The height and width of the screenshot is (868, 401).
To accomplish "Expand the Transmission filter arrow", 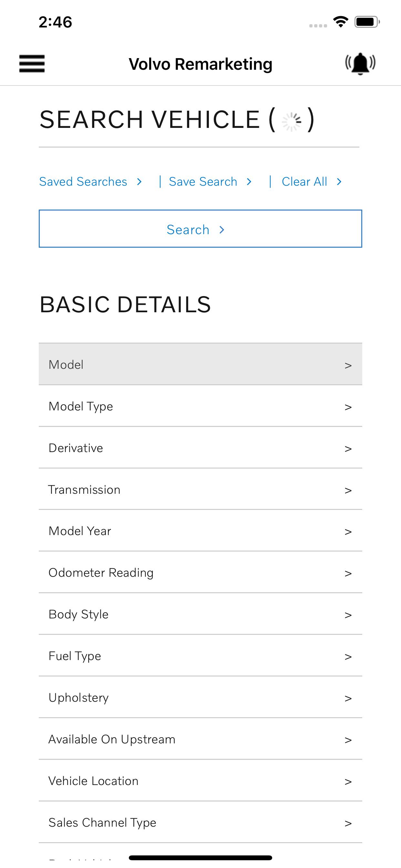I will click(348, 490).
